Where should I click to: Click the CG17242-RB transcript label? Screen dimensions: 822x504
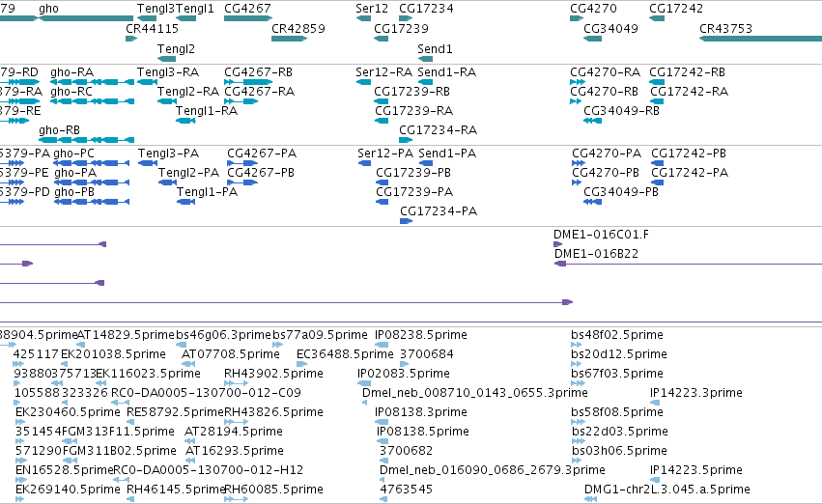click(688, 72)
